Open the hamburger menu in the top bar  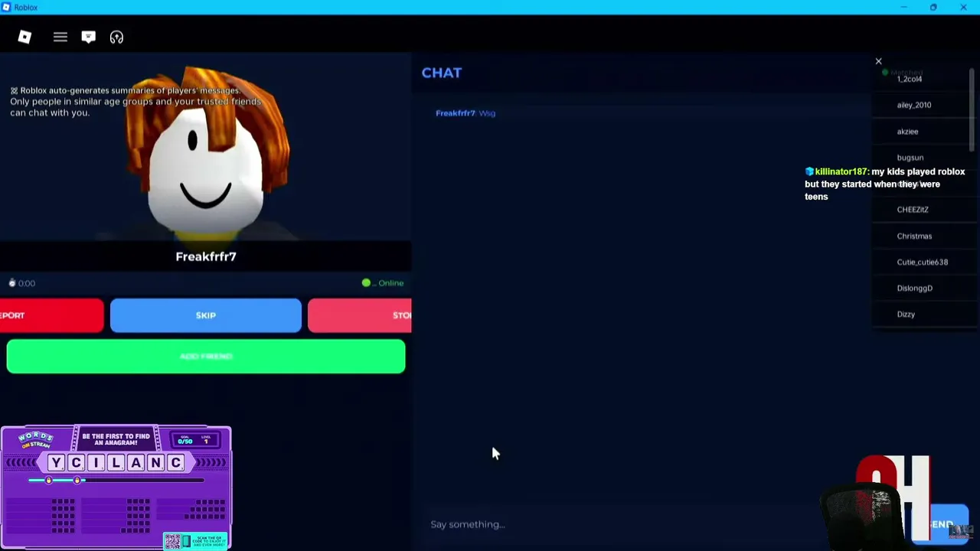(x=60, y=37)
